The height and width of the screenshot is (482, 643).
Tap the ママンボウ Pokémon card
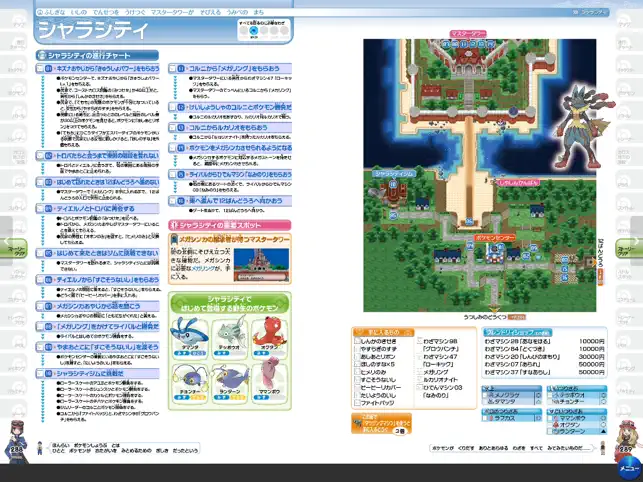coord(269,382)
